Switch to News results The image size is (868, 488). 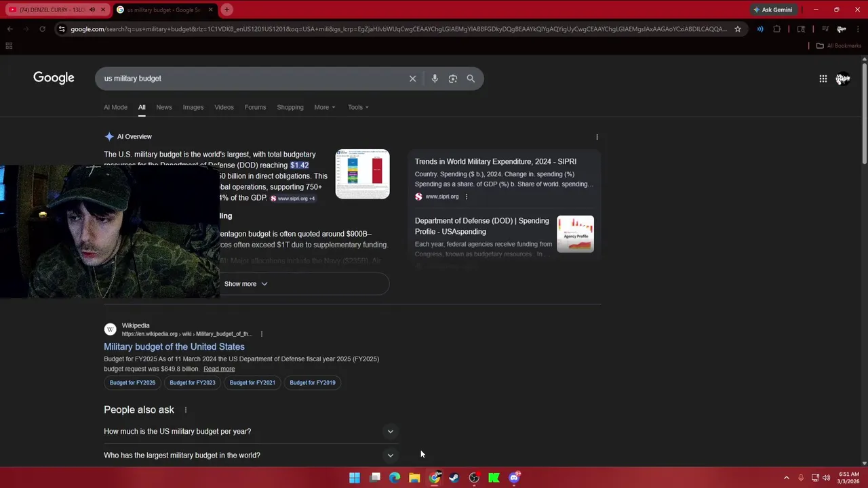click(164, 107)
